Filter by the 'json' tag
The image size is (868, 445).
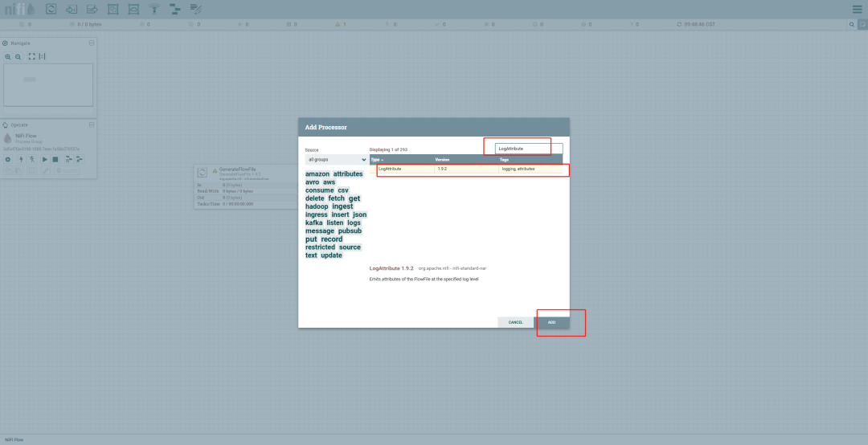point(360,214)
